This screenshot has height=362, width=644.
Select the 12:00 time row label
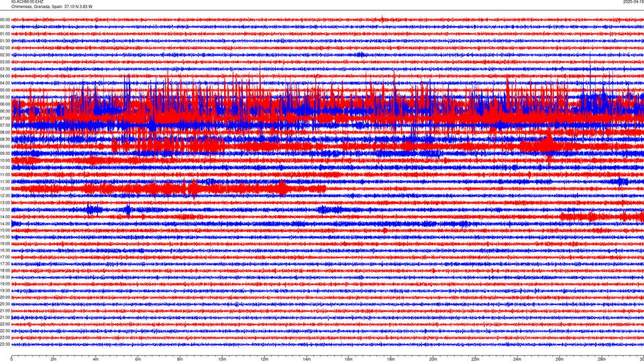coord(5,189)
